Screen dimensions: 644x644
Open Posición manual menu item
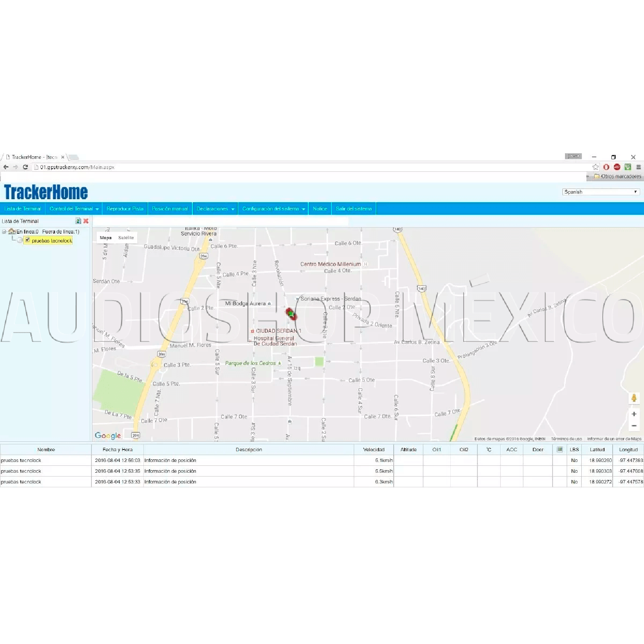pos(170,209)
